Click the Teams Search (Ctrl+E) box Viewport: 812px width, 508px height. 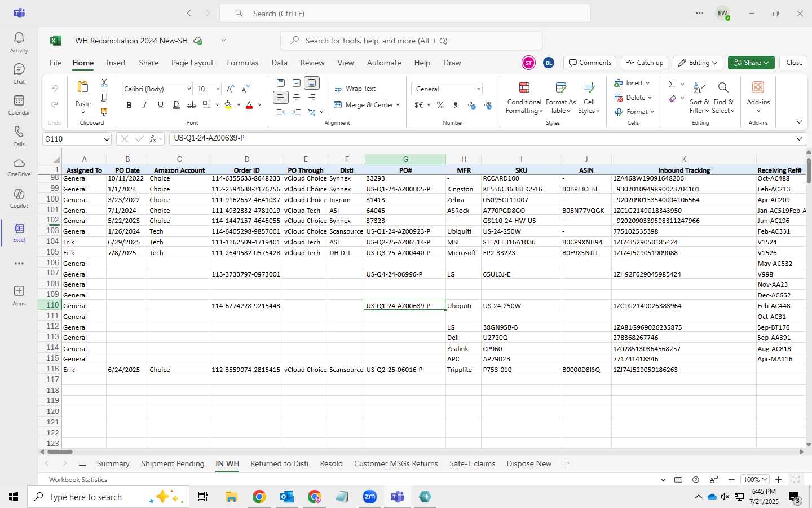(405, 13)
